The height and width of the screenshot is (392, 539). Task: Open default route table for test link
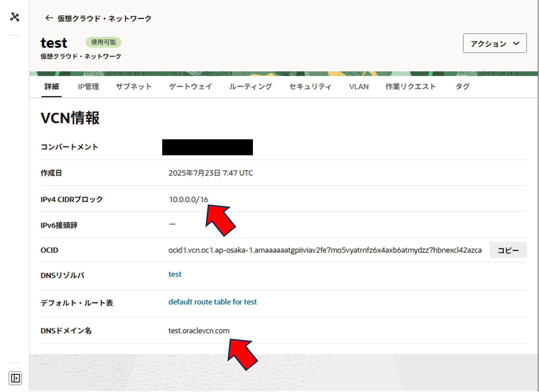pyautogui.click(x=213, y=302)
